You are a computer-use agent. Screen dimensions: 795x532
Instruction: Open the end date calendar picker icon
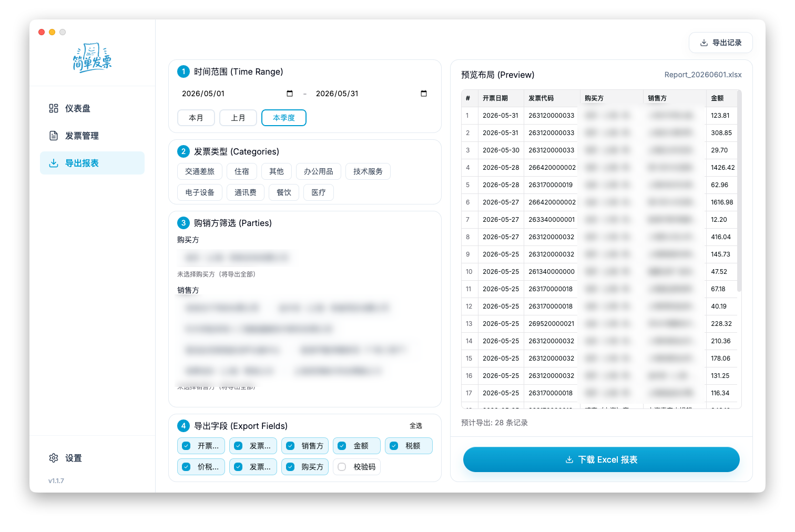tap(424, 94)
